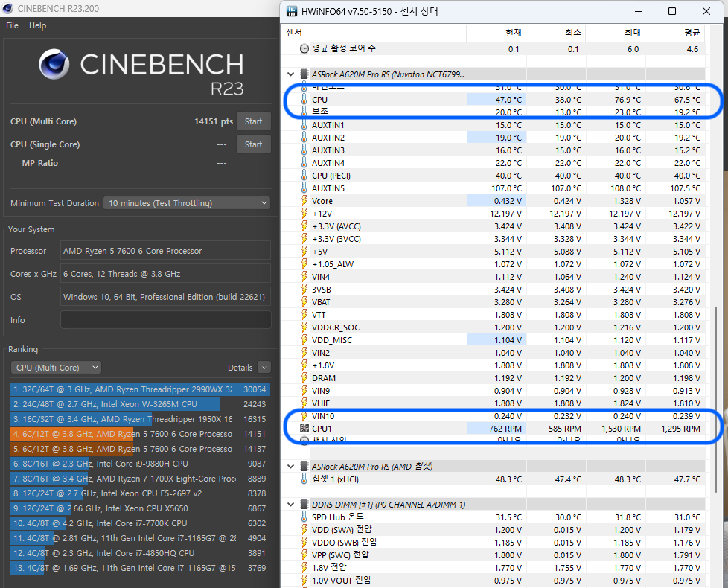Screen dimensions: 728x588
Task: Click the 최대 column header
Action: [615, 33]
